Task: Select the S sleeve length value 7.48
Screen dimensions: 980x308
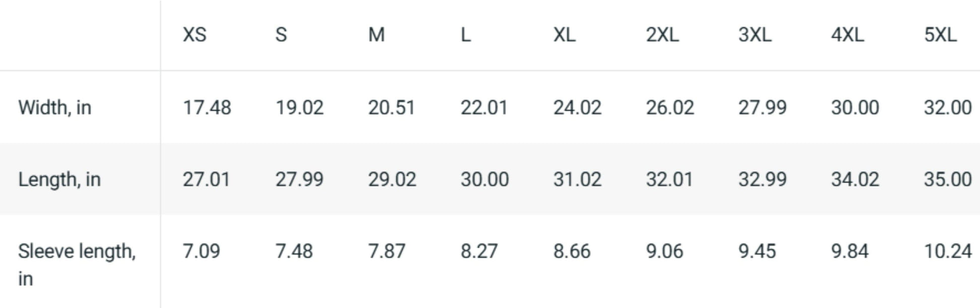Action: (294, 251)
